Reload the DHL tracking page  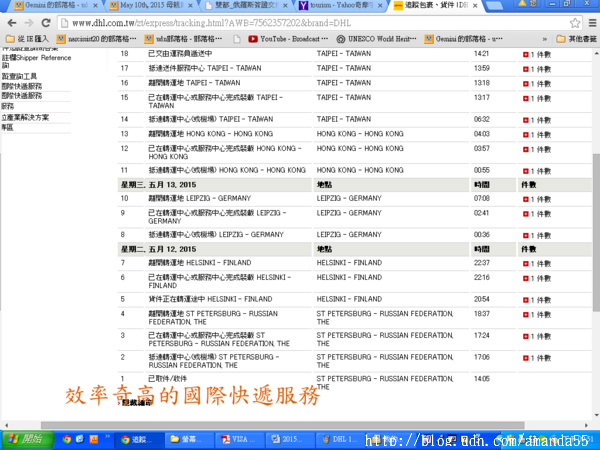point(46,23)
